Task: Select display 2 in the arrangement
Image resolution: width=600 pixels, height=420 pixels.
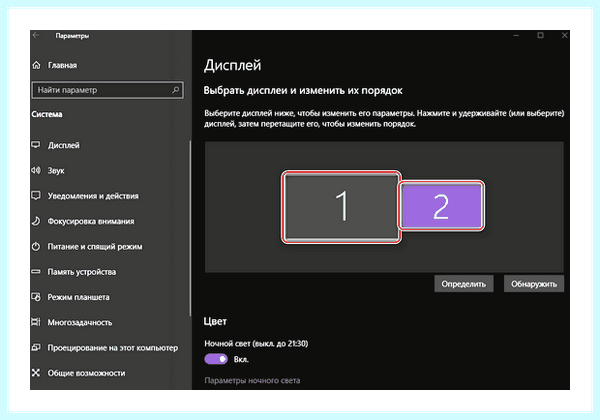Action: point(441,207)
